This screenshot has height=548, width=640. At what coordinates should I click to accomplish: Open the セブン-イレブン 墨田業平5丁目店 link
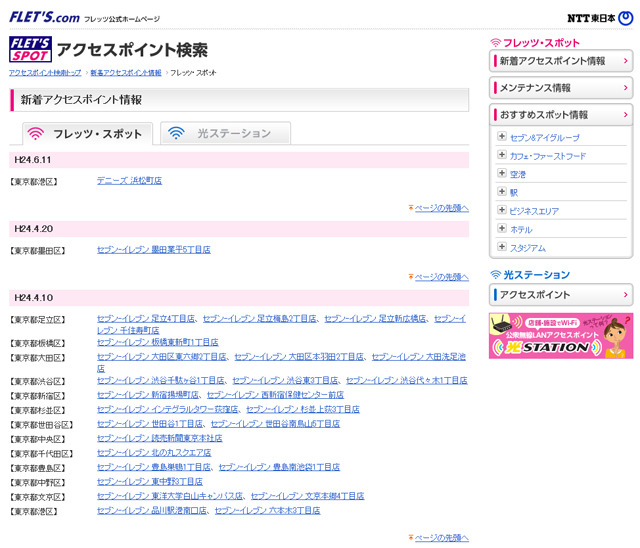(x=153, y=249)
